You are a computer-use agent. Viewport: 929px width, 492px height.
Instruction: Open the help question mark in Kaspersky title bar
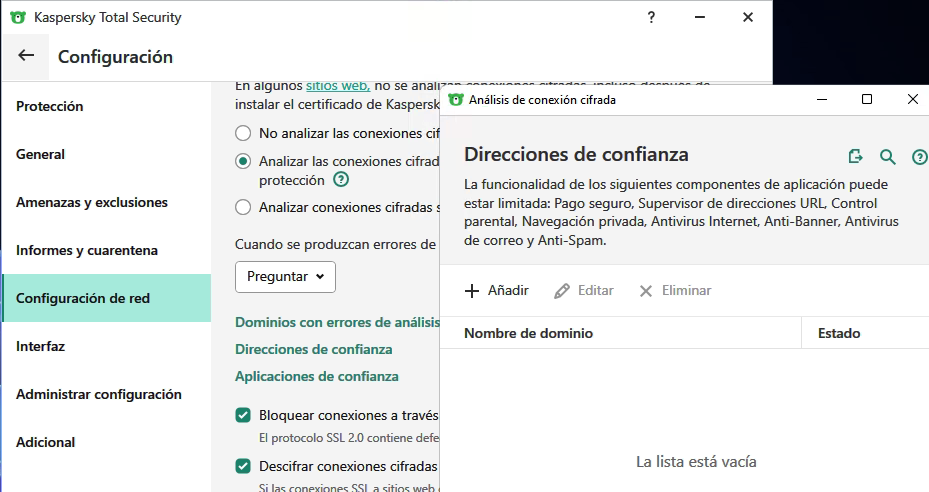pyautogui.click(x=651, y=17)
